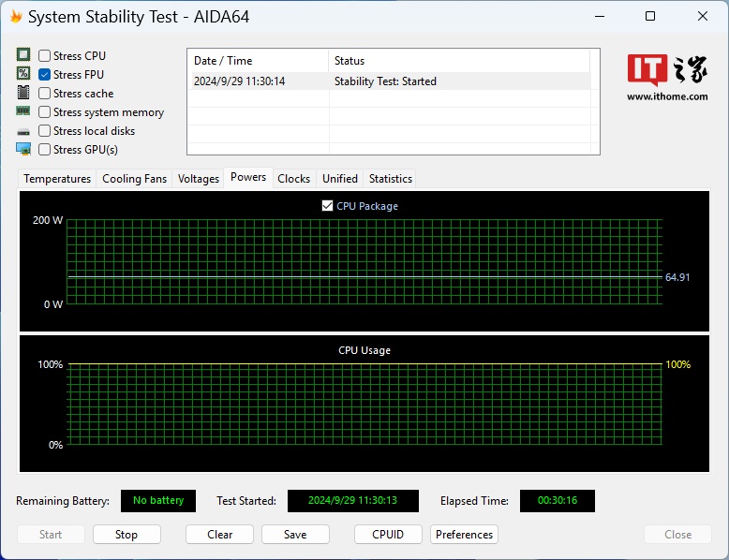Save the test results
The width and height of the screenshot is (729, 560).
(295, 535)
